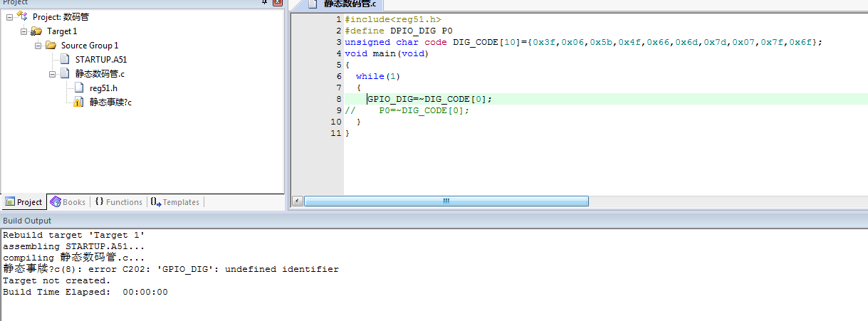The height and width of the screenshot is (321, 868).
Task: Collapse the Target 1 tree node
Action: [x=24, y=31]
